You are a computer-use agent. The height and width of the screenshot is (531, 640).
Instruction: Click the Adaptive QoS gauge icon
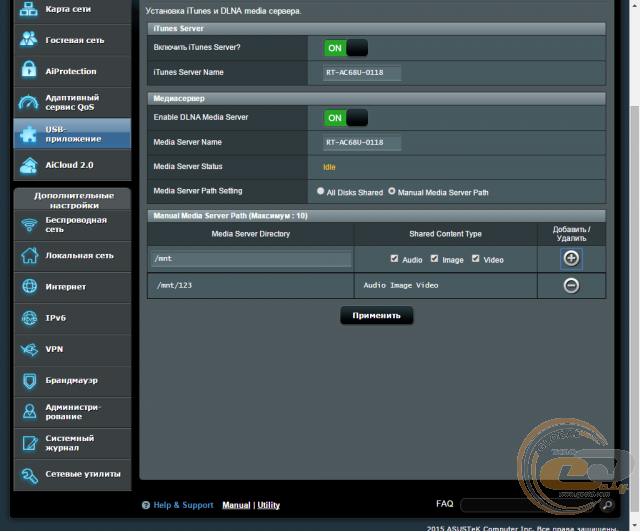29,102
